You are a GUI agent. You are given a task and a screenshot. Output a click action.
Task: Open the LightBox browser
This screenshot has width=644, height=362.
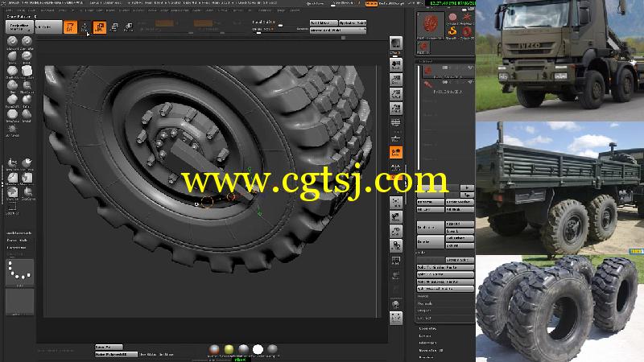click(48, 27)
